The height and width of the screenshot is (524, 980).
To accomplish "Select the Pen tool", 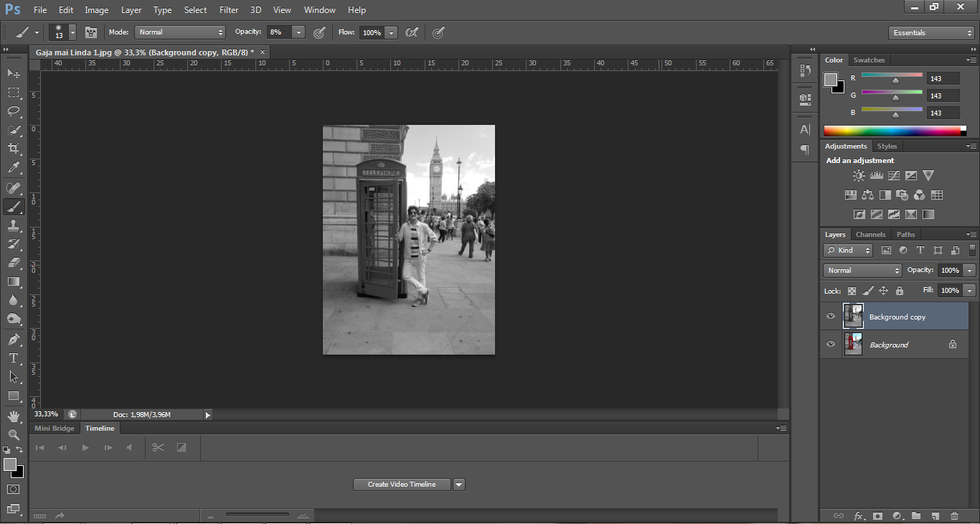I will coord(14,340).
